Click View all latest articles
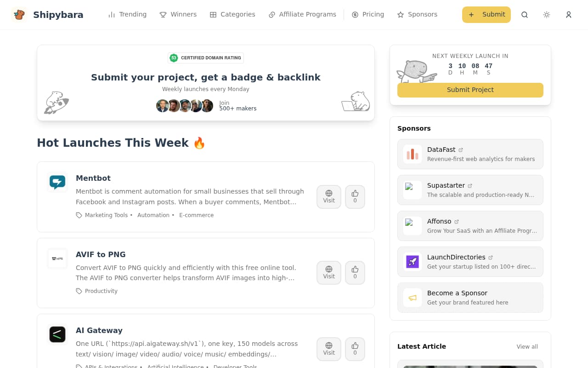Viewport: 588px width, 368px height. [527, 347]
